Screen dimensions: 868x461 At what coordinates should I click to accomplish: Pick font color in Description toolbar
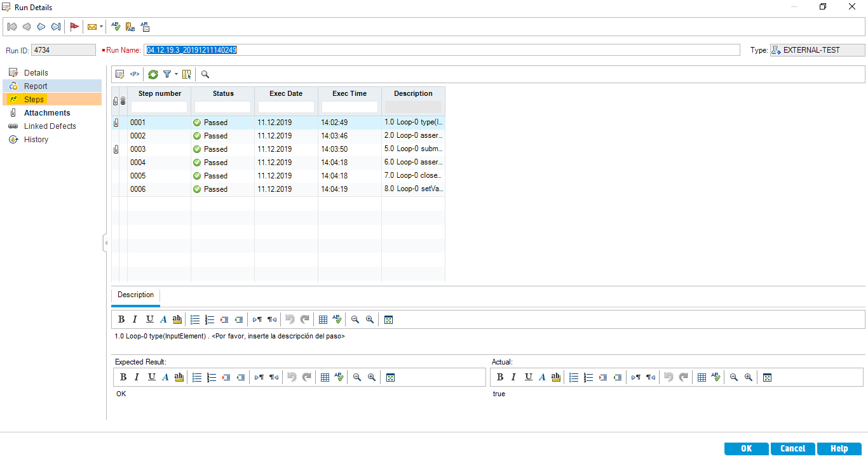[163, 319]
